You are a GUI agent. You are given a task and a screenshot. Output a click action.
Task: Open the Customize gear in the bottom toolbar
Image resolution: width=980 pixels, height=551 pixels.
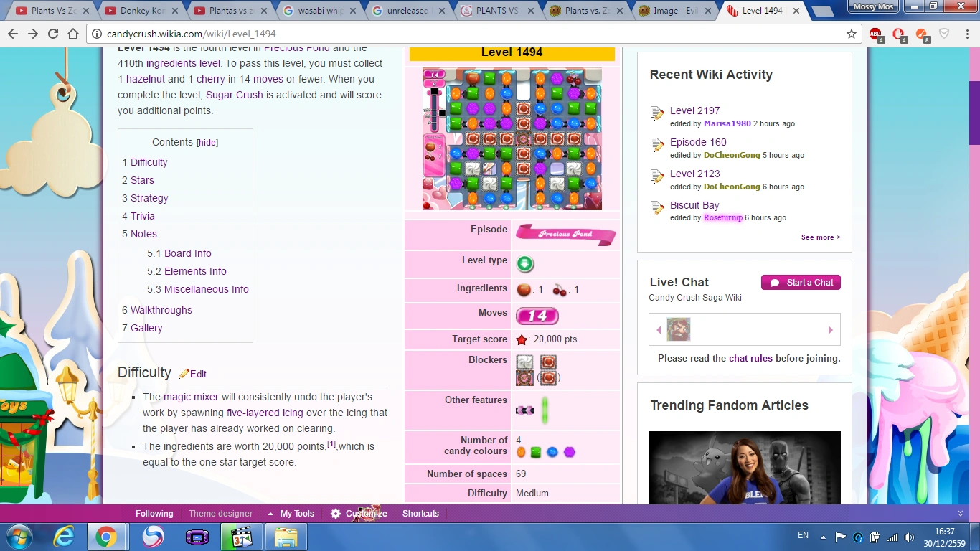pos(336,514)
